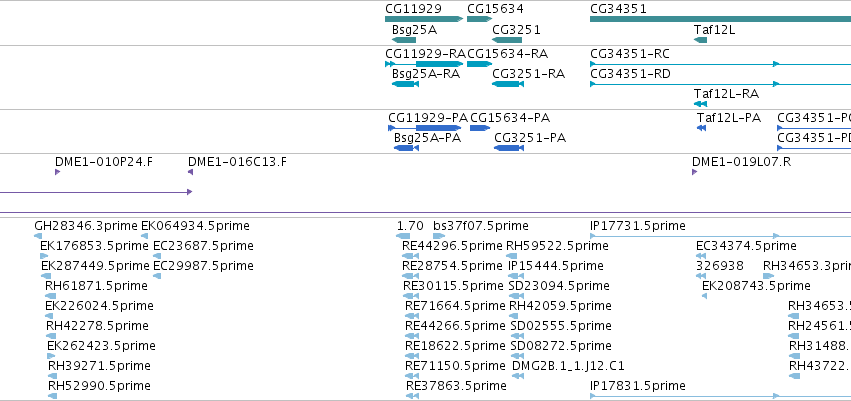Select the Bsg25A-RA transcript glyph
The height and width of the screenshot is (401, 851).
tap(405, 84)
